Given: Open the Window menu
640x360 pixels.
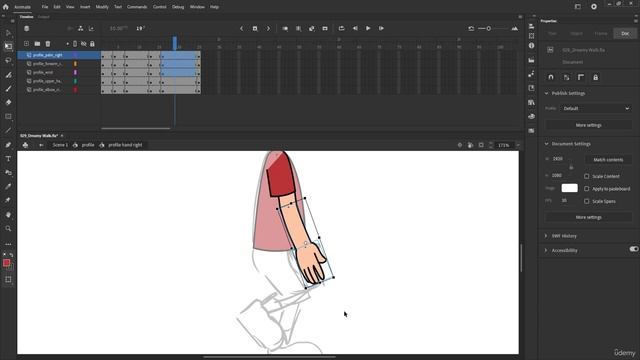Looking at the screenshot, I should click(x=197, y=7).
